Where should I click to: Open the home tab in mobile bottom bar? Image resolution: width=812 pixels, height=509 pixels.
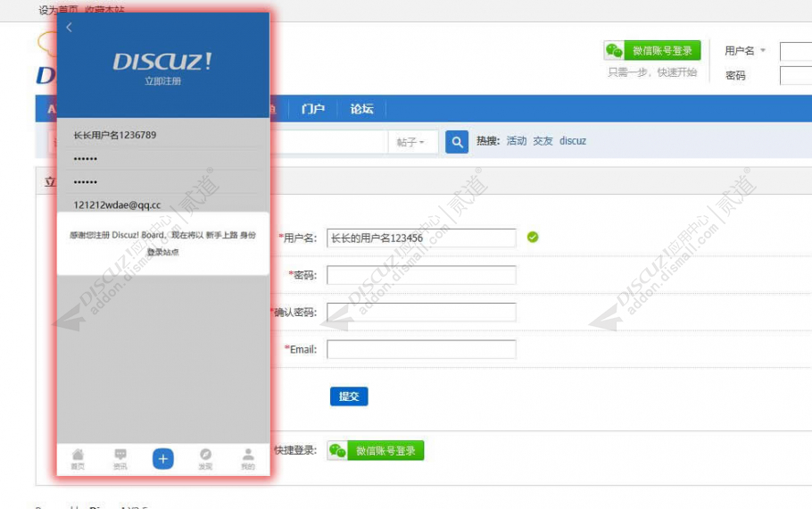pos(78,459)
